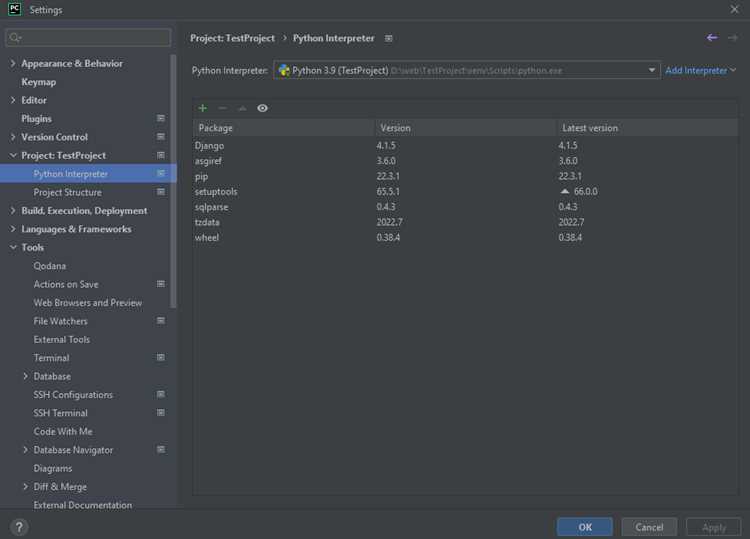750x539 pixels.
Task: Click the upgrade arrow next to setuptools 66.0.0
Action: tap(564, 191)
